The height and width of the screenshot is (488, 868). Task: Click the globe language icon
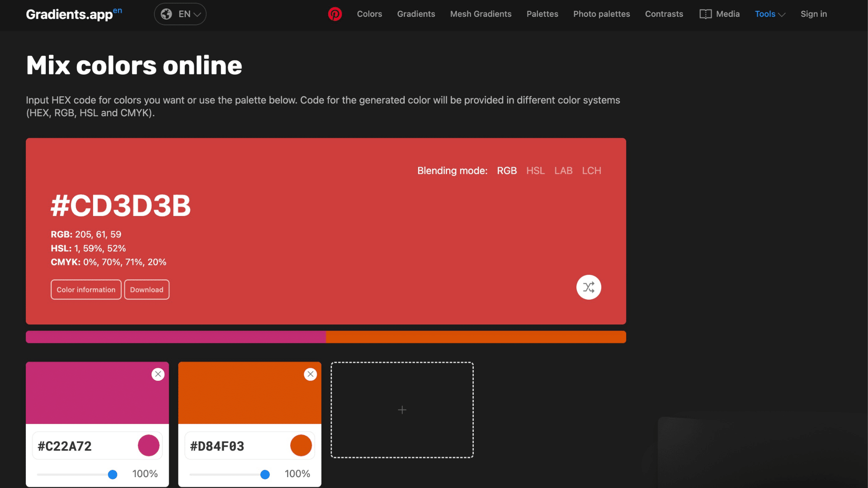(x=166, y=14)
